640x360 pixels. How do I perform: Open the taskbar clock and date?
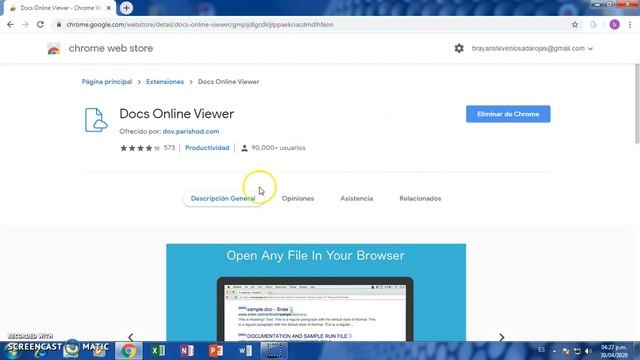pos(613,351)
